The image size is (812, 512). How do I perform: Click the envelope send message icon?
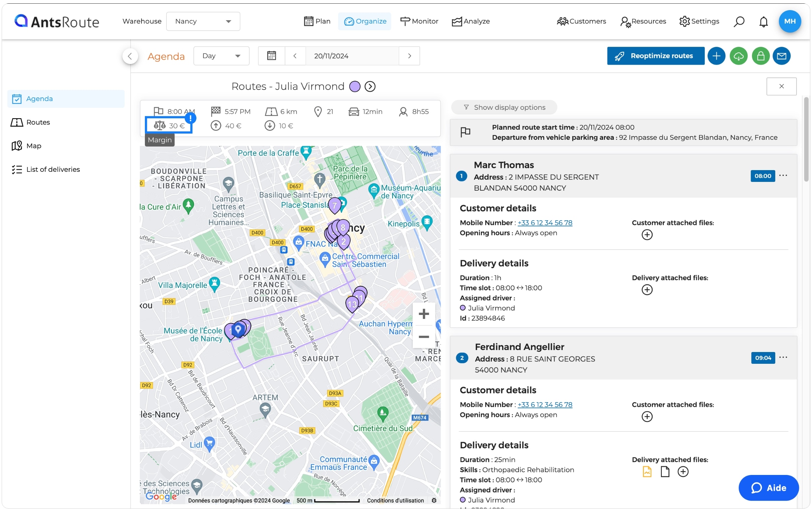(782, 56)
